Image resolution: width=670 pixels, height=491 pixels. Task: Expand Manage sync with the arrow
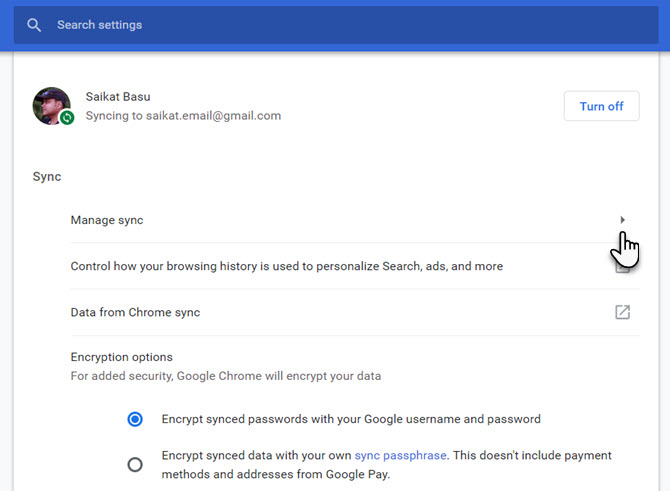pyautogui.click(x=622, y=220)
